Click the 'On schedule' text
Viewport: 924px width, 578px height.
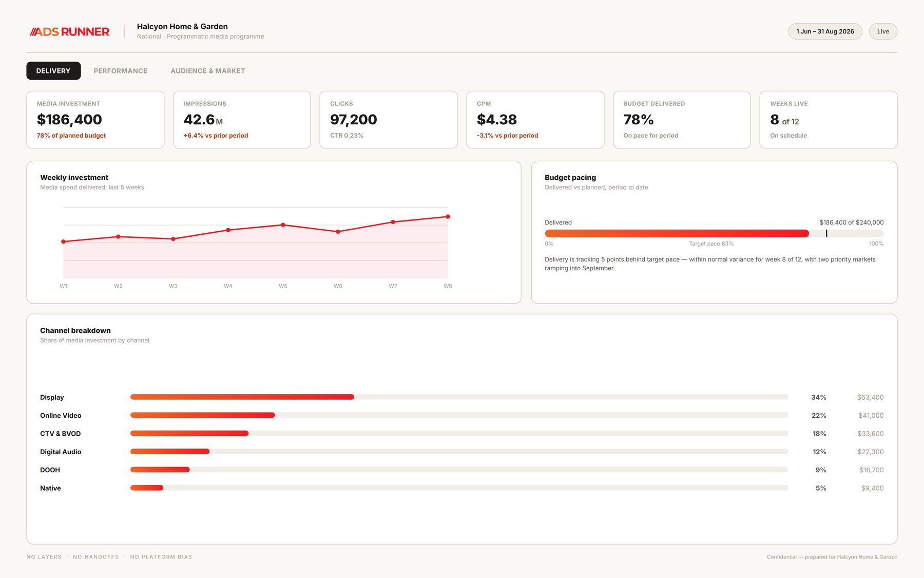[x=788, y=136]
